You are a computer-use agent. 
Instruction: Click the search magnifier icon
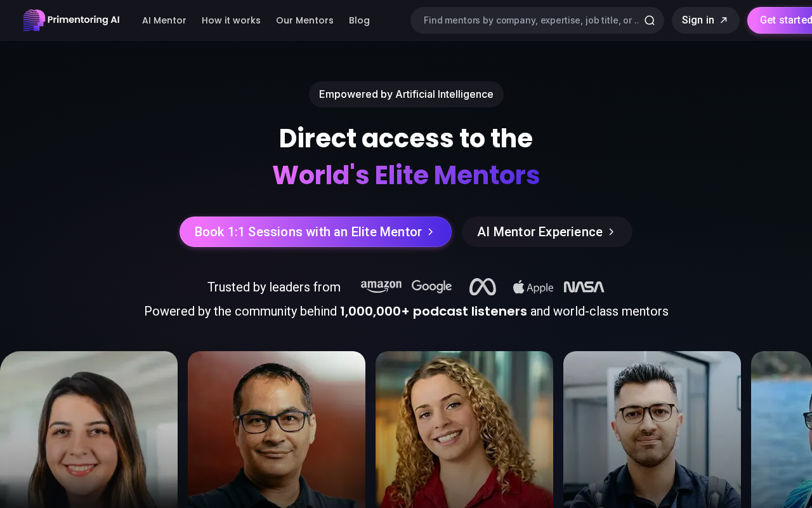tap(650, 20)
